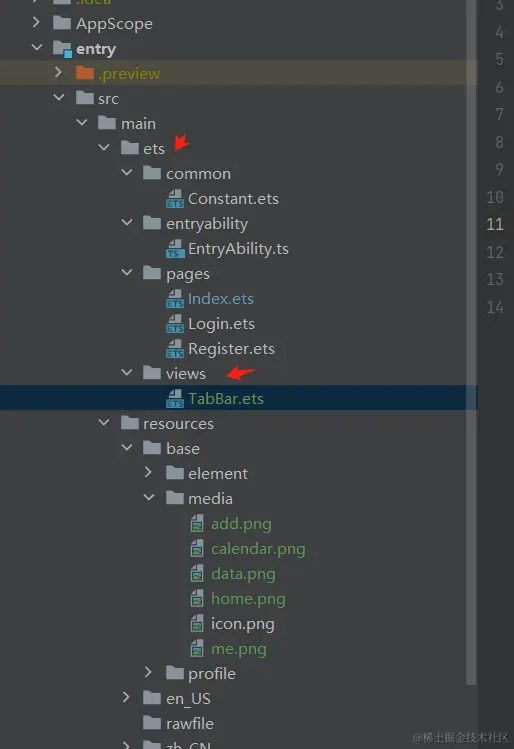Viewport: 514px width, 749px height.
Task: Click the home.png image file icon
Action: pyautogui.click(x=197, y=599)
